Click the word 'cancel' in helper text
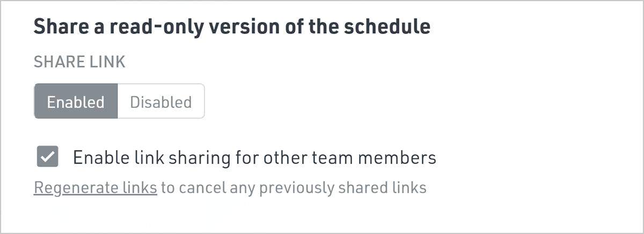Viewport: 644px width, 234px height. tap(203, 188)
